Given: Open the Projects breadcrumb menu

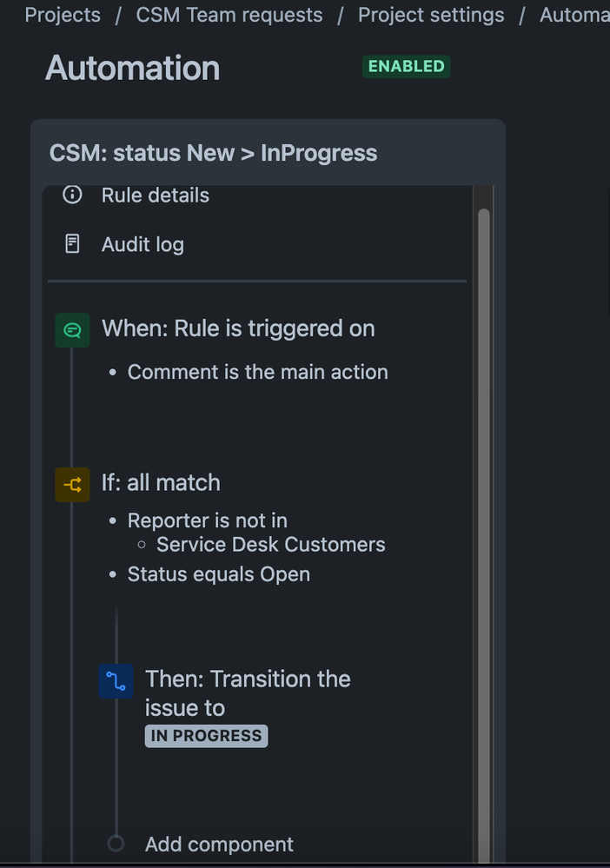Looking at the screenshot, I should (x=62, y=15).
